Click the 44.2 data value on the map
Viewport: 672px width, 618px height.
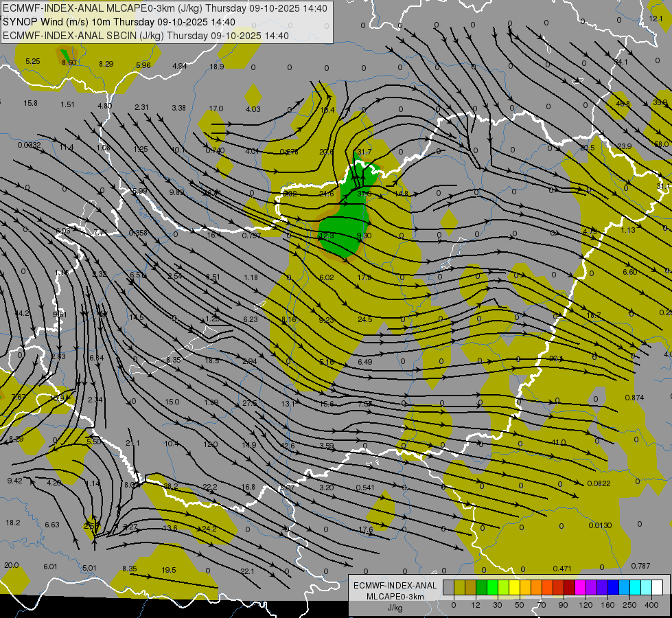coord(22,313)
